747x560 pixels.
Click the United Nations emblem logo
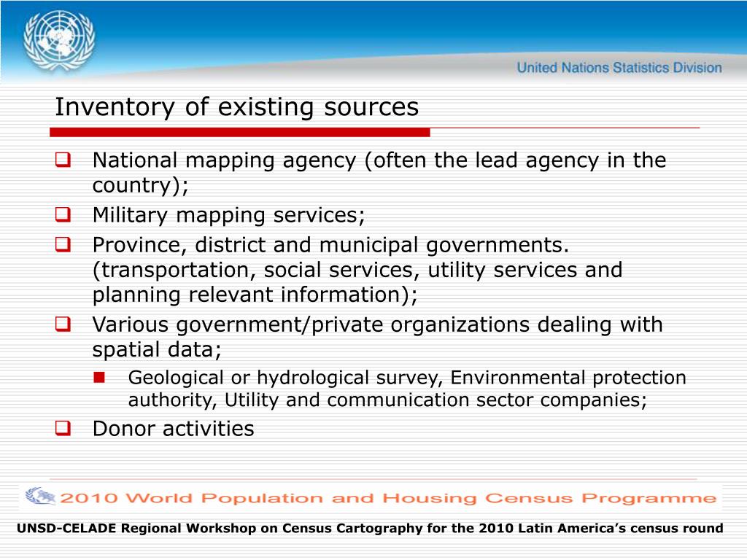point(59,42)
